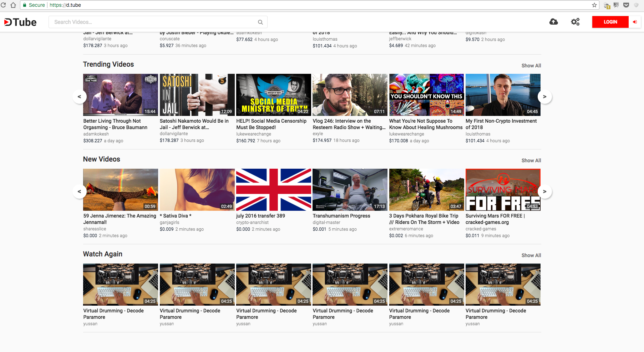Click the DTube logo
Image resolution: width=644 pixels, height=352 pixels.
[20, 22]
